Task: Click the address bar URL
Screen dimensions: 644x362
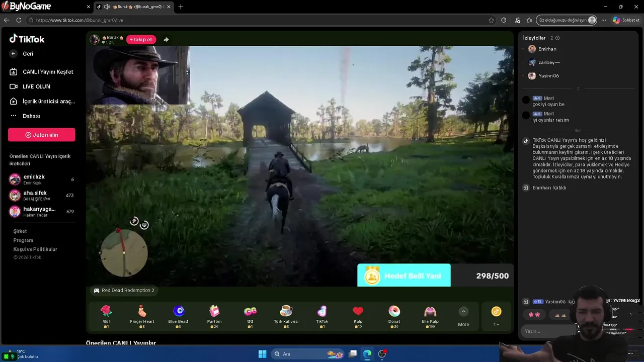Action: tap(79, 20)
